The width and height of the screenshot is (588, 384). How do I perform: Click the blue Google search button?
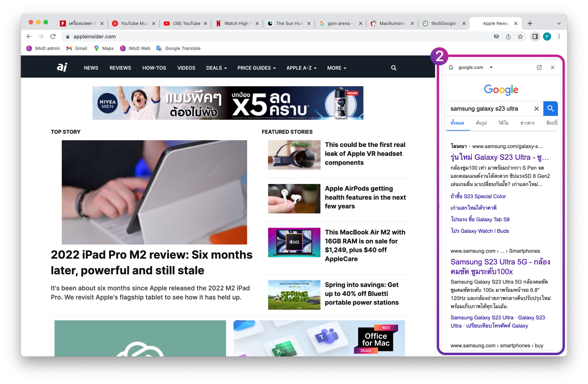(x=550, y=109)
